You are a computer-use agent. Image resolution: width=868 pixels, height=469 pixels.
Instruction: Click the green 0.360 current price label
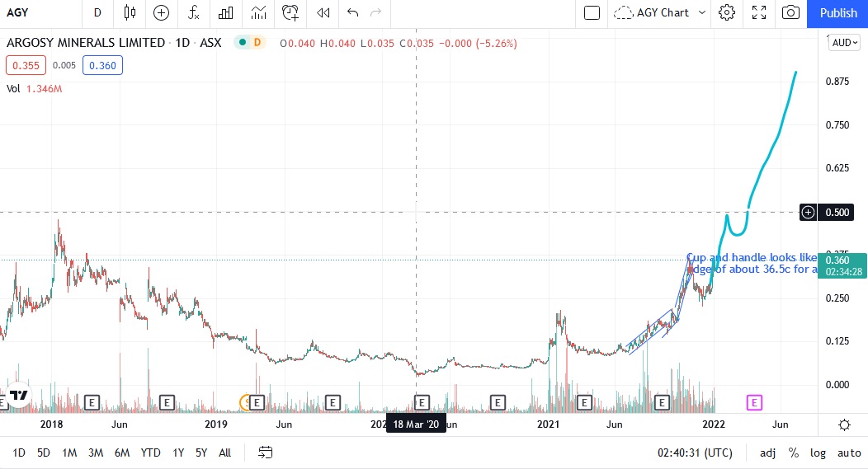(x=842, y=265)
